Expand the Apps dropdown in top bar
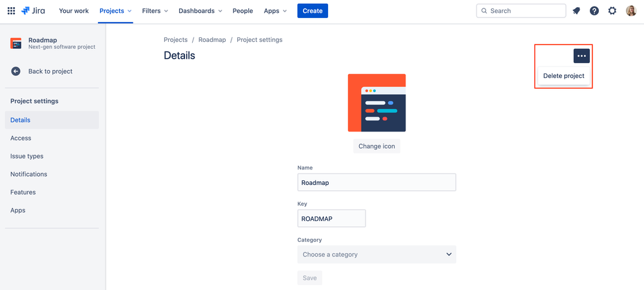 (275, 11)
